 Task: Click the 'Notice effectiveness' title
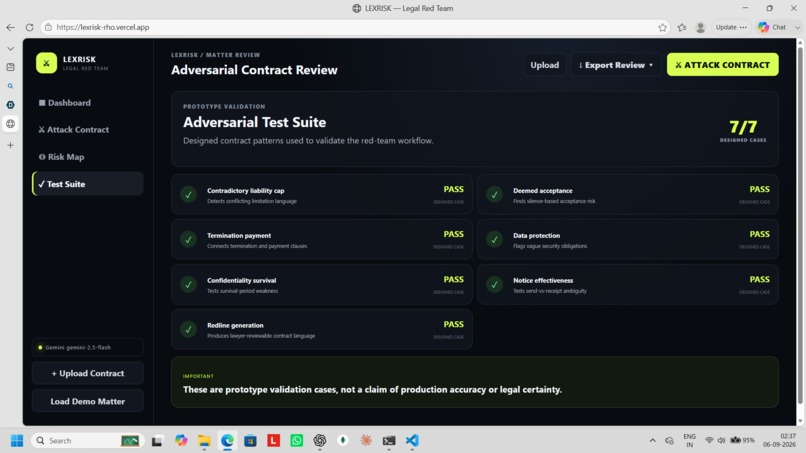pyautogui.click(x=543, y=280)
